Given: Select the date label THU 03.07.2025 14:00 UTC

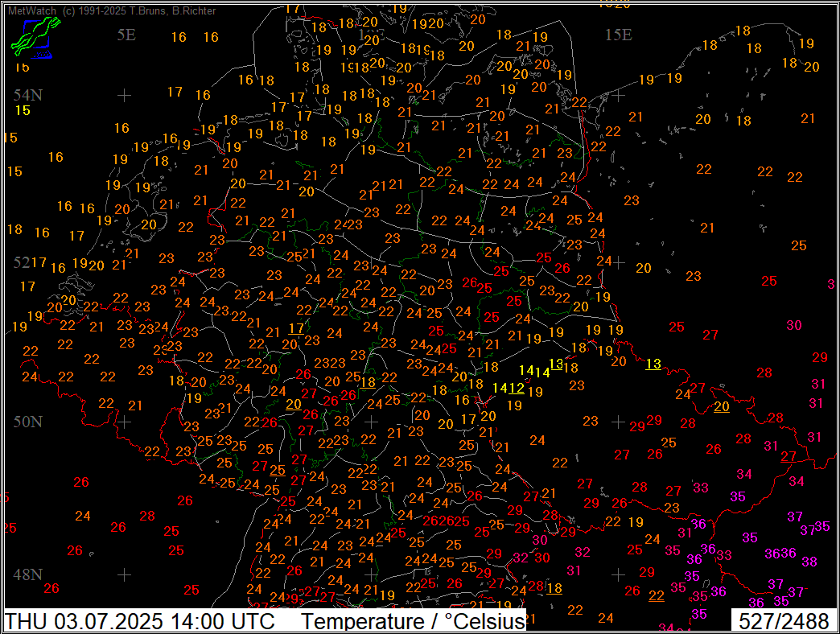Looking at the screenshot, I should [x=140, y=621].
